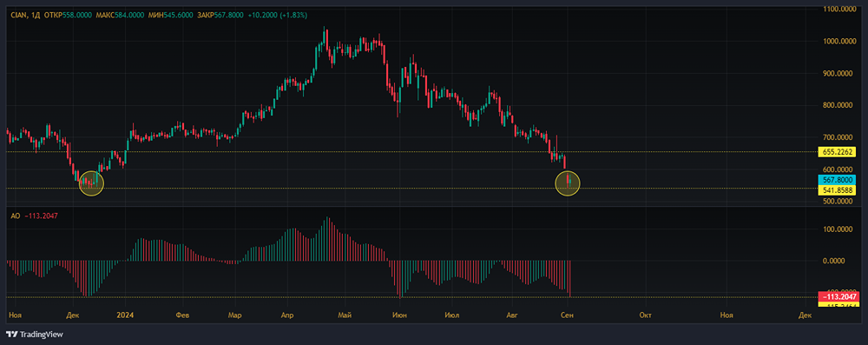
Task: Click the Фев time axis label
Action: click(x=182, y=315)
